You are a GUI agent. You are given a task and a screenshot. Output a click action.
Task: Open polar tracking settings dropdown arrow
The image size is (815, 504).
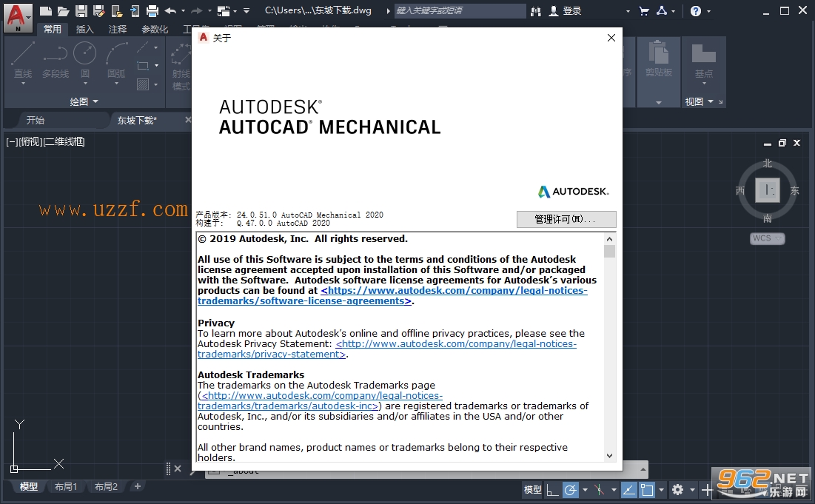point(586,489)
